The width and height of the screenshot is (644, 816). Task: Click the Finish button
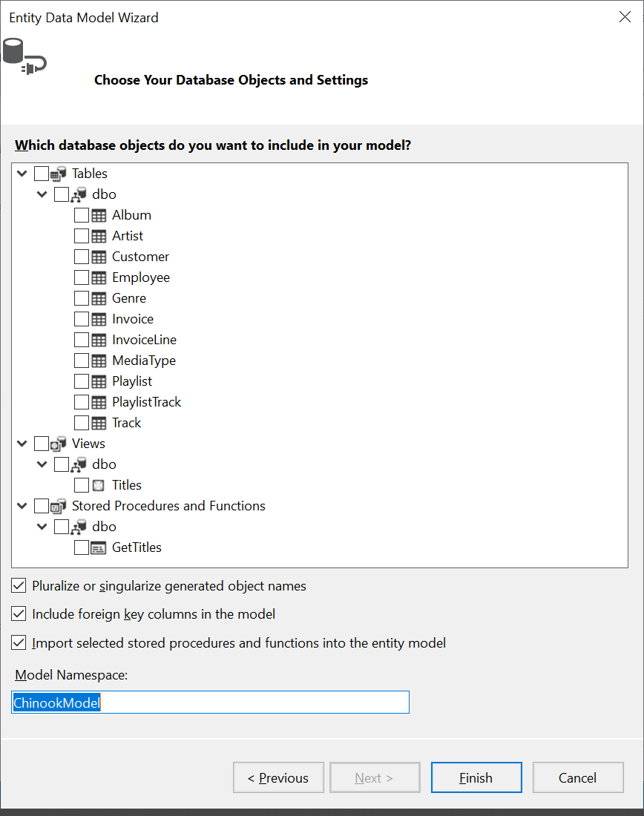click(x=476, y=777)
